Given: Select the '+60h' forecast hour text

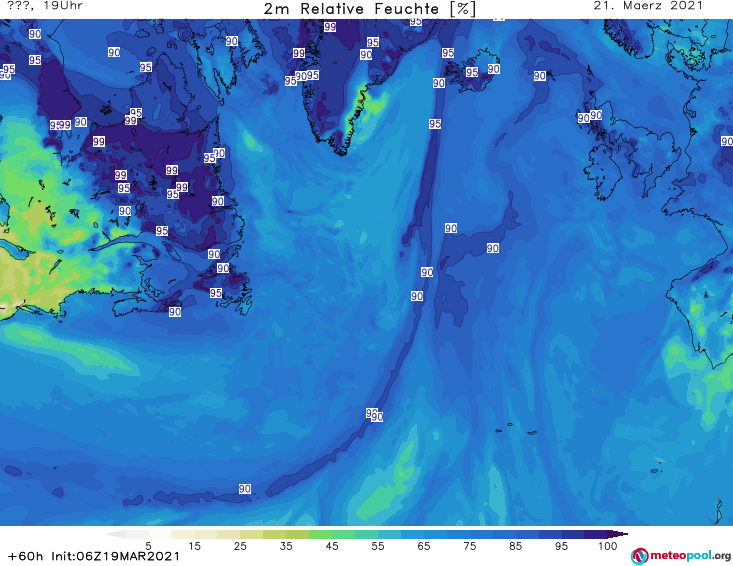Looking at the screenshot, I should [x=25, y=556].
